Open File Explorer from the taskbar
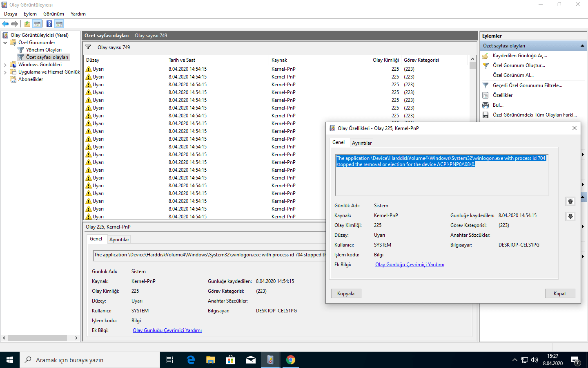 click(x=210, y=360)
